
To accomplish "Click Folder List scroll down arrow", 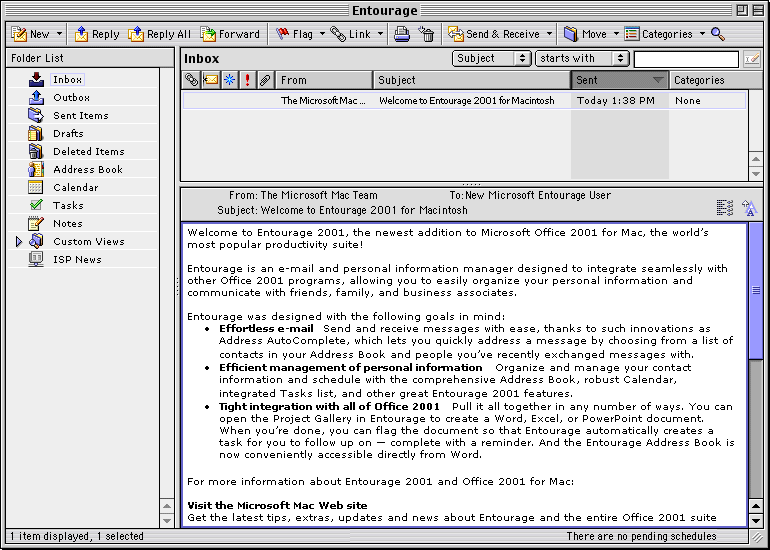I will click(167, 520).
